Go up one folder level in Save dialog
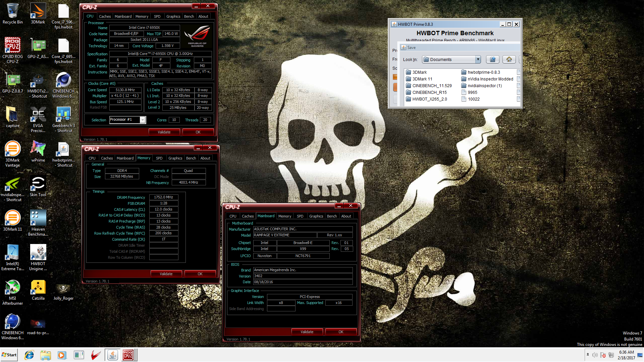 pos(493,59)
